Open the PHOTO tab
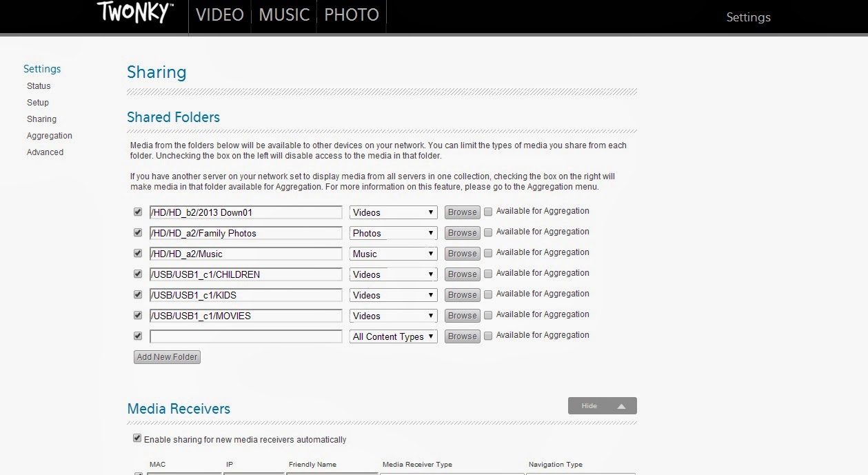The width and height of the screenshot is (868, 475). tap(352, 15)
